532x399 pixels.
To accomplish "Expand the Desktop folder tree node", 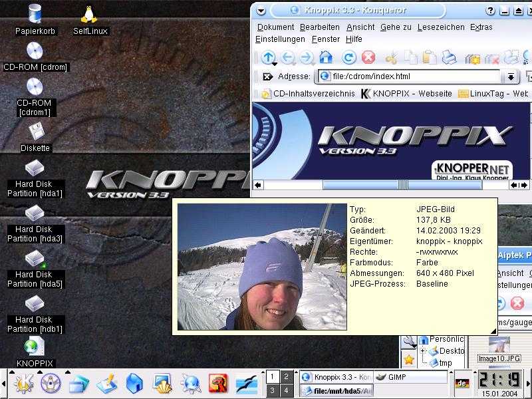I will point(423,350).
